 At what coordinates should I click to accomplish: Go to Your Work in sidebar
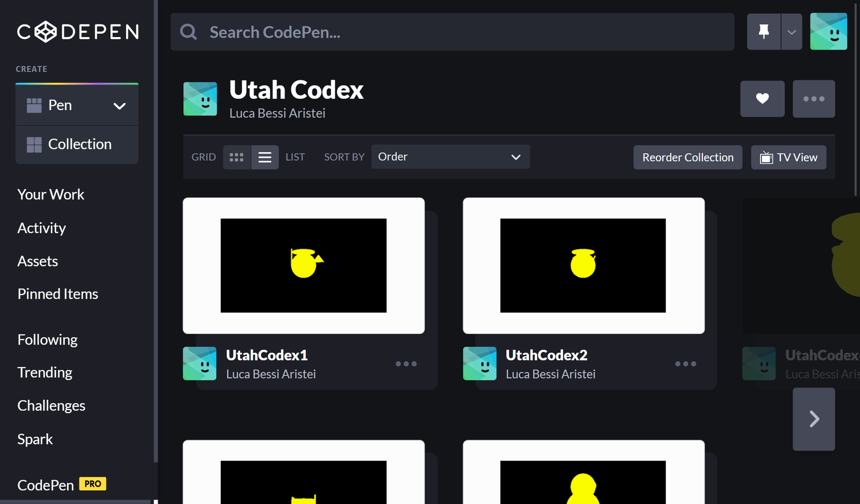51,195
